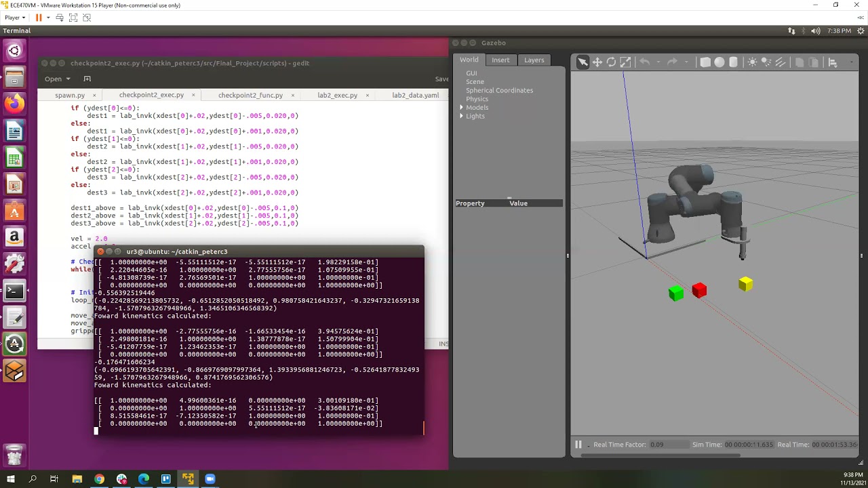Select Spherical Coordinates in world tree
Screen dimensions: 868x488
click(x=499, y=90)
